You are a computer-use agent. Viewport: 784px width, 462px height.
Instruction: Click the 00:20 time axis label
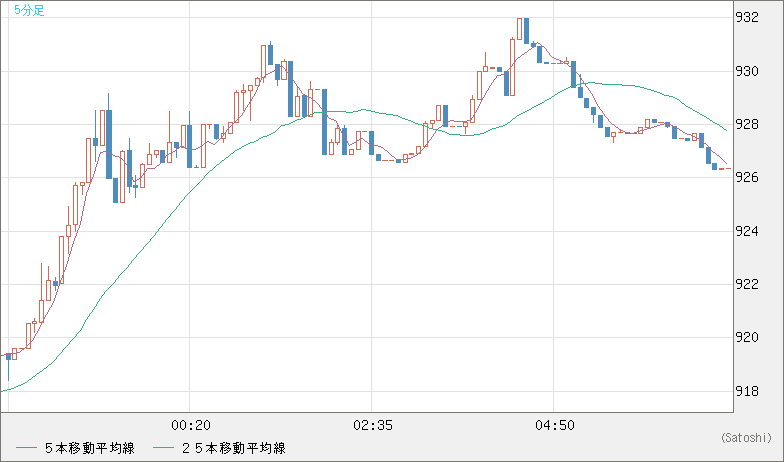(x=190, y=426)
